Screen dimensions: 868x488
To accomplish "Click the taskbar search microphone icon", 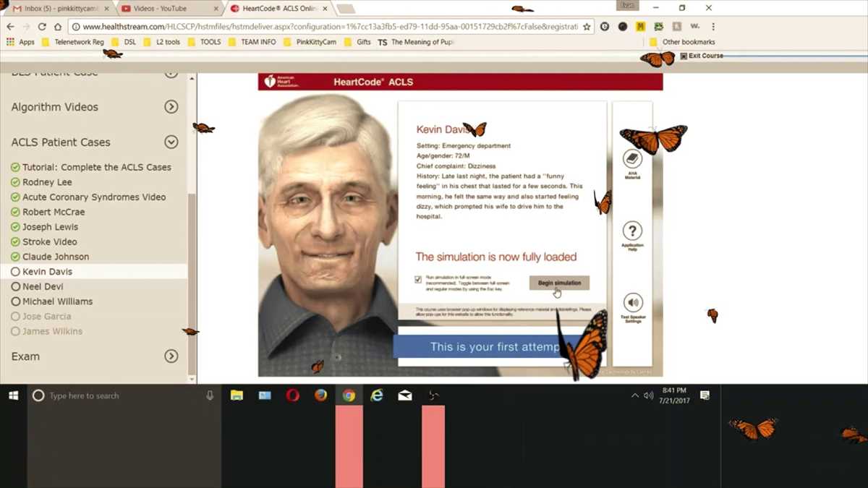I will point(210,395).
